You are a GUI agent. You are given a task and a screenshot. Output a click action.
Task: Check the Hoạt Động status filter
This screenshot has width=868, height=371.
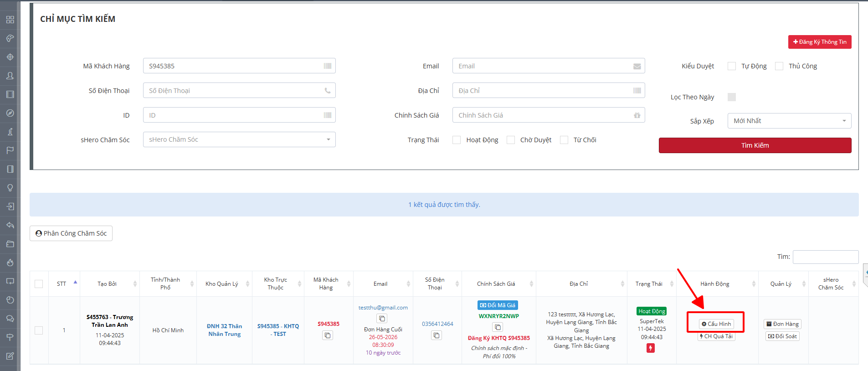click(457, 140)
